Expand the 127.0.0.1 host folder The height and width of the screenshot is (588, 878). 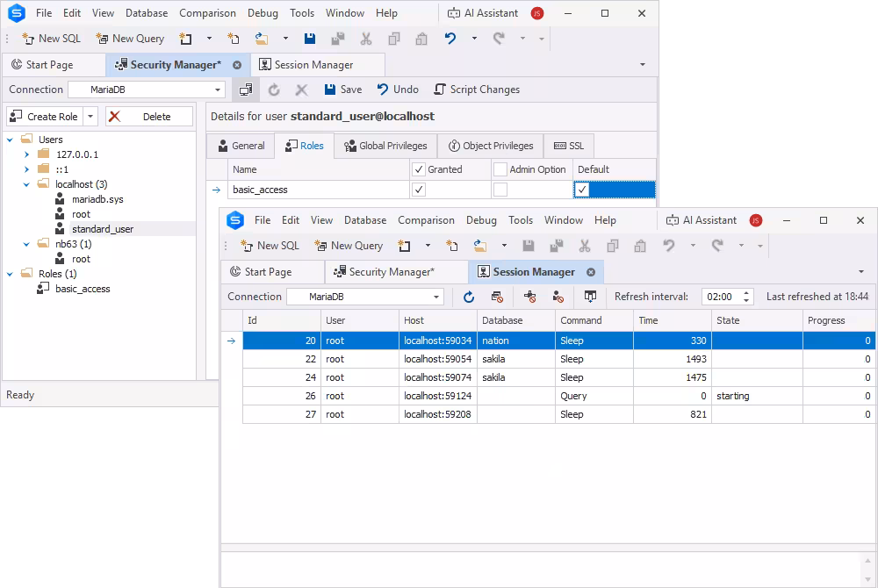[26, 154]
